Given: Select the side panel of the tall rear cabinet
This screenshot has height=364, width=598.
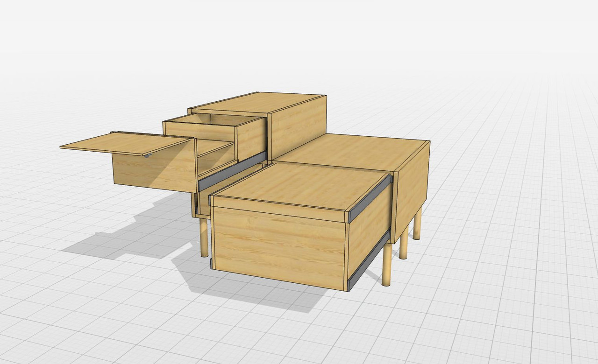Looking at the screenshot, I should [298, 126].
